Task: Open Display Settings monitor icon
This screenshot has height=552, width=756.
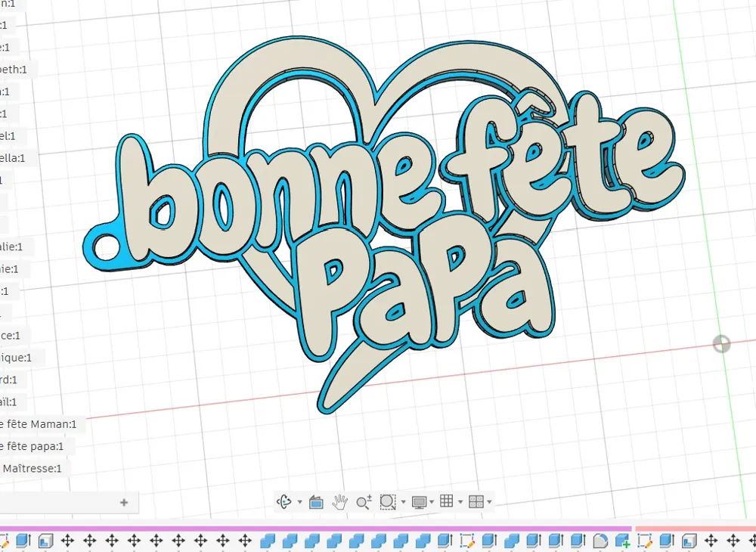Action: pos(419,502)
